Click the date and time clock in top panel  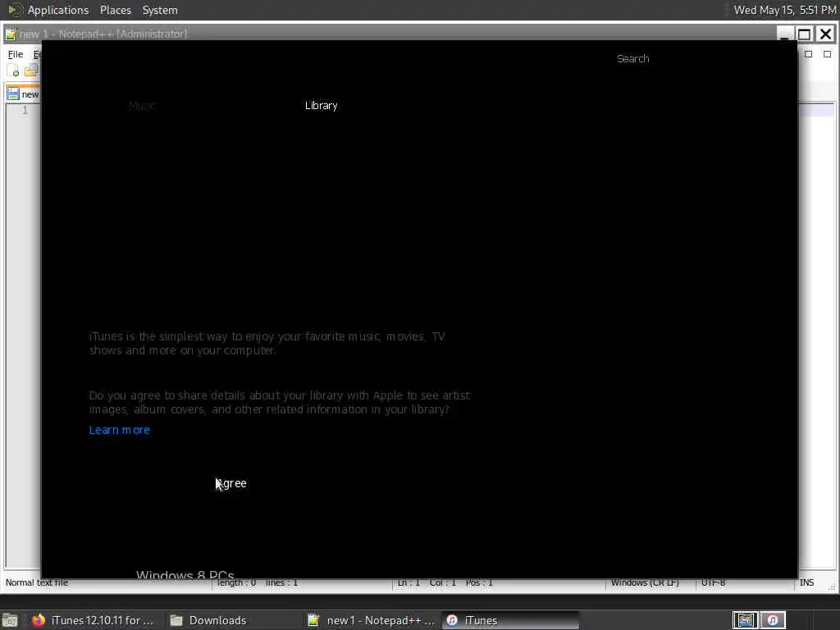785,10
